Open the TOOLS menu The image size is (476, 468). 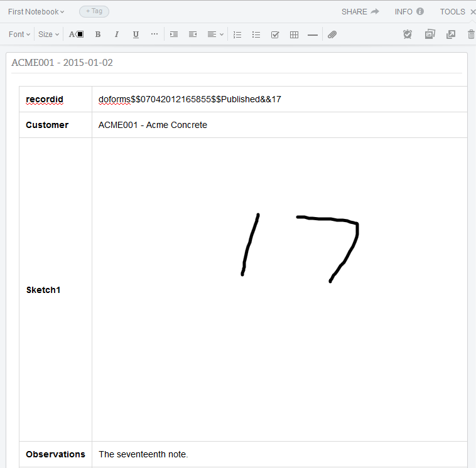point(452,12)
